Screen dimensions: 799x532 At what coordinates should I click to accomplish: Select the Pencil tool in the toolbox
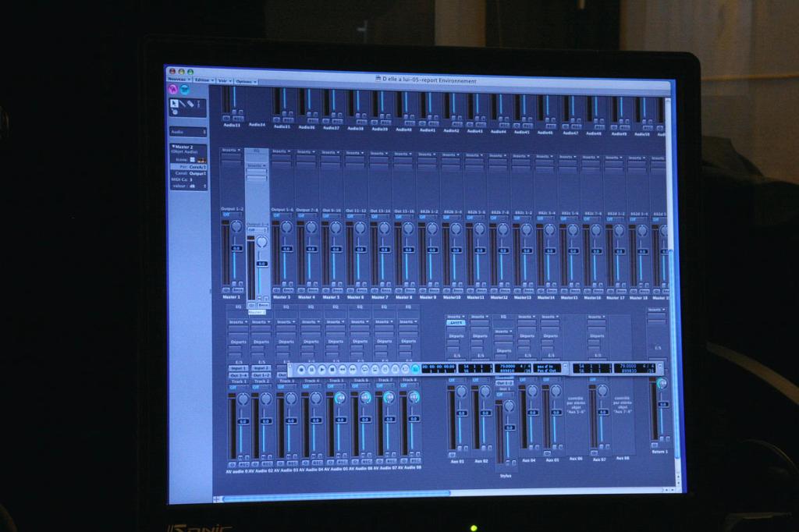coord(183,103)
